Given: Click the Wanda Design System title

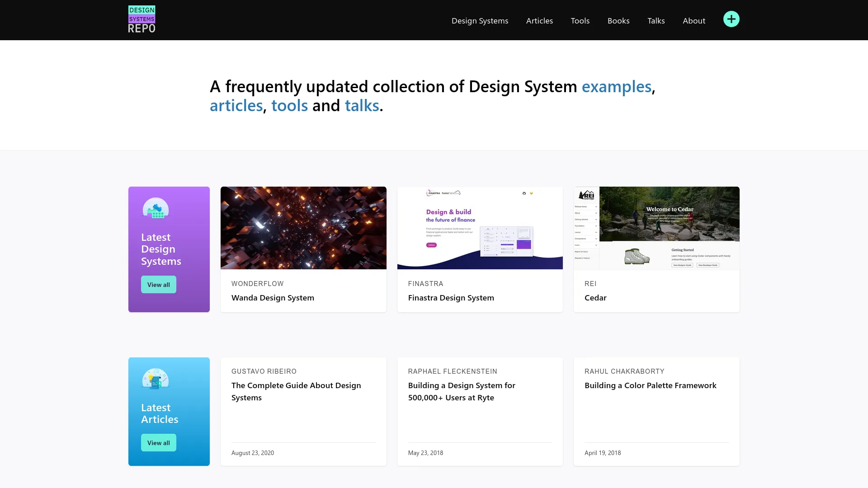Looking at the screenshot, I should [273, 298].
